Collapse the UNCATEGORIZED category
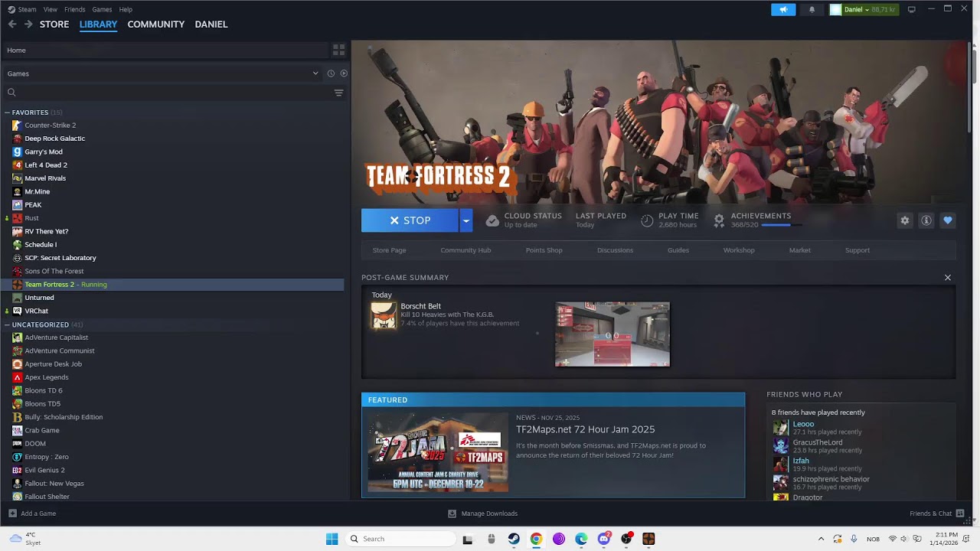The height and width of the screenshot is (551, 980). coord(7,324)
